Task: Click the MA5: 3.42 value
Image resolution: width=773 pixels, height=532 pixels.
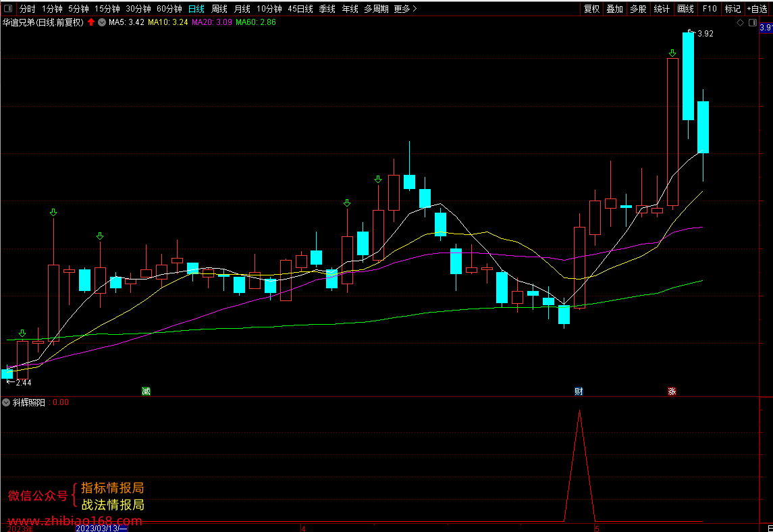Action: pos(127,22)
